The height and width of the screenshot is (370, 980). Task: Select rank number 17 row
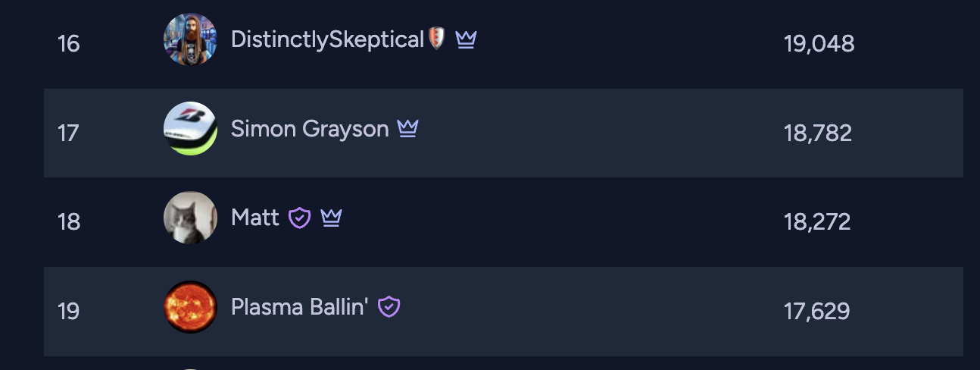click(x=504, y=133)
